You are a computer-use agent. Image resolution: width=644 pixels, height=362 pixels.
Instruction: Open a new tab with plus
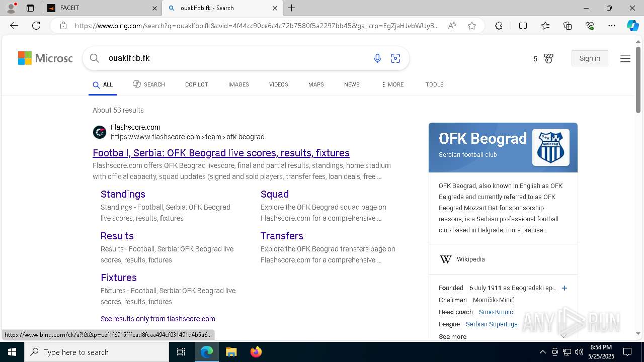[292, 8]
